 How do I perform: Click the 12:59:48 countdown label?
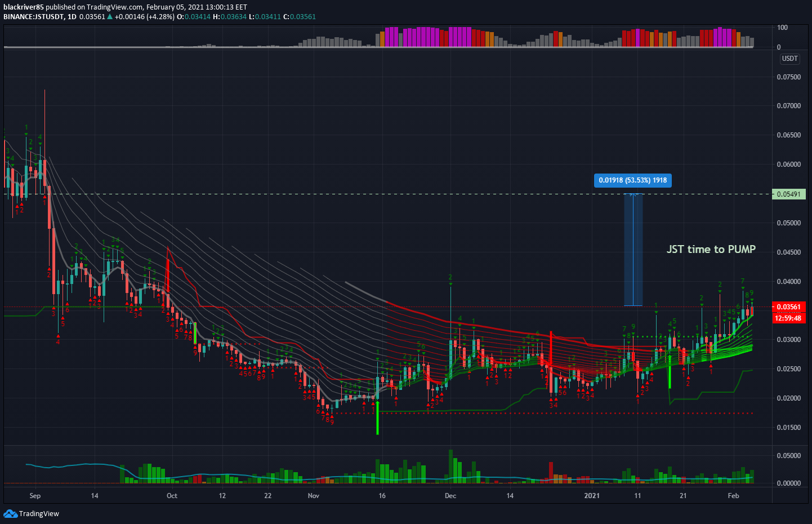[x=788, y=318]
